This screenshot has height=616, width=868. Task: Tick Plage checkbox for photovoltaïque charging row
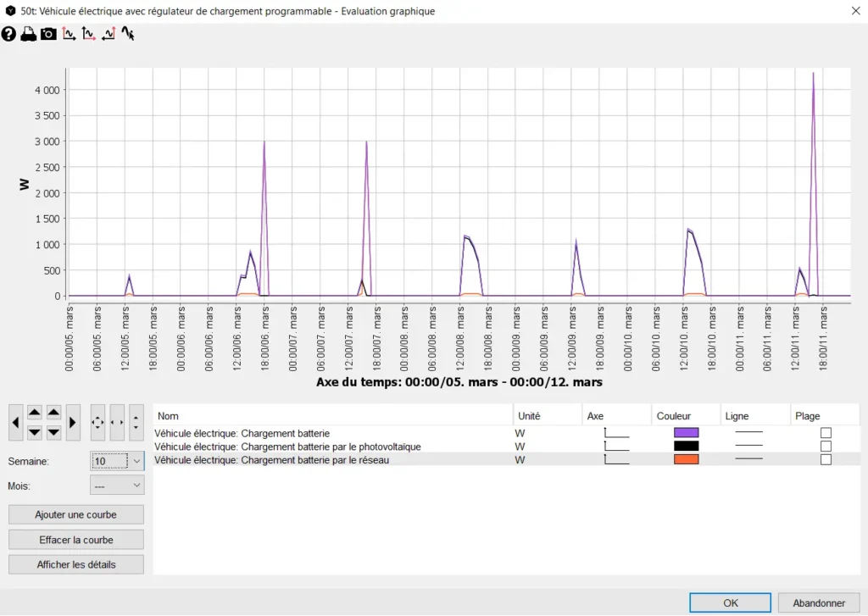(826, 447)
